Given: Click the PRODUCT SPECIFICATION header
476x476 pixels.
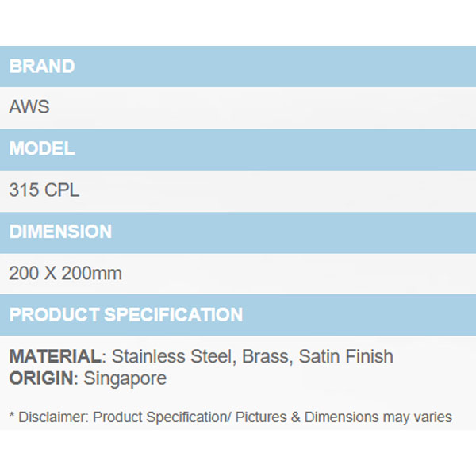Looking at the screenshot, I should coord(125,315).
